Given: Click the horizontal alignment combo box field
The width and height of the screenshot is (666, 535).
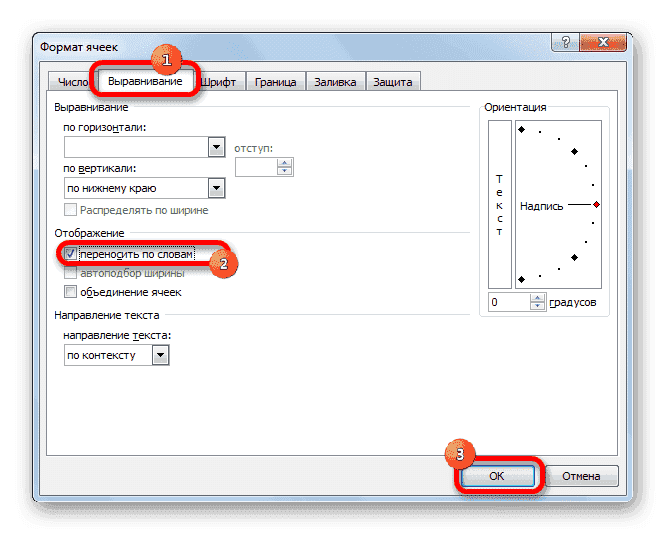Looking at the screenshot, I should tap(144, 147).
